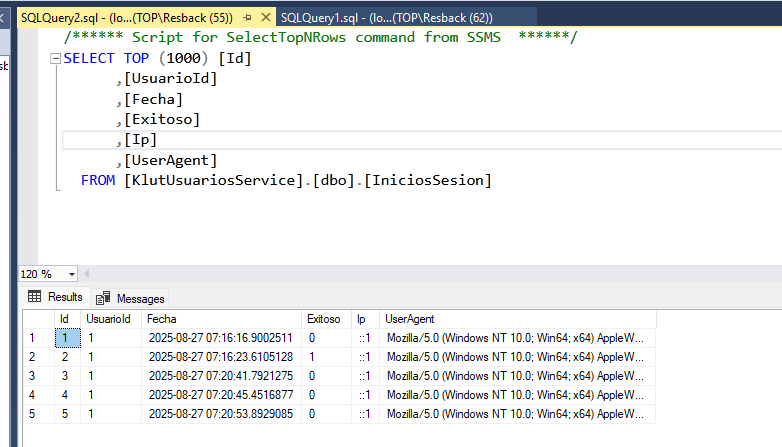
Task: Click the Ip cell in row 3
Action: tap(366, 376)
